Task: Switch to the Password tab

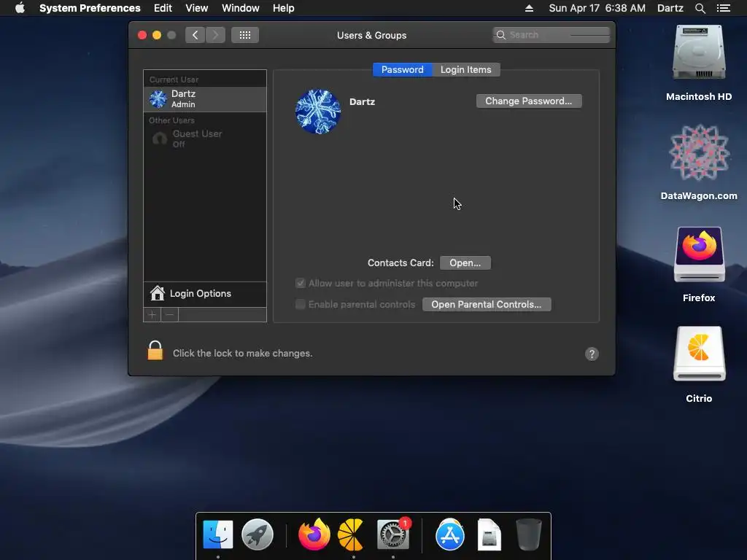Action: [x=402, y=69]
